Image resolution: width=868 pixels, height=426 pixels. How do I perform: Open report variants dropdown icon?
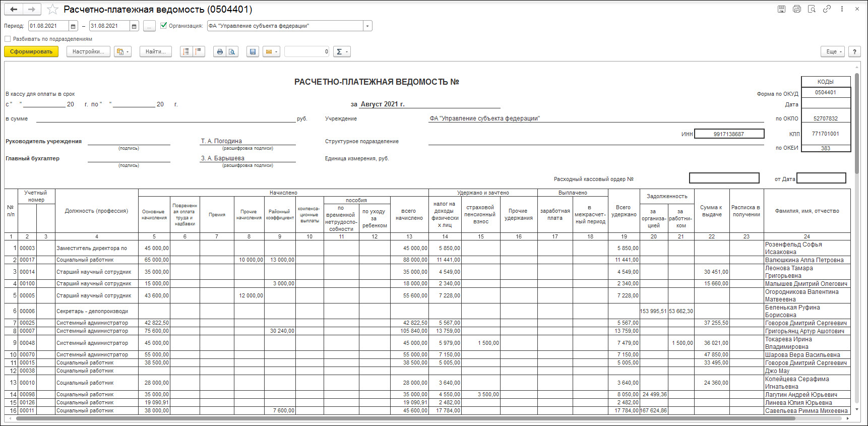pos(122,51)
